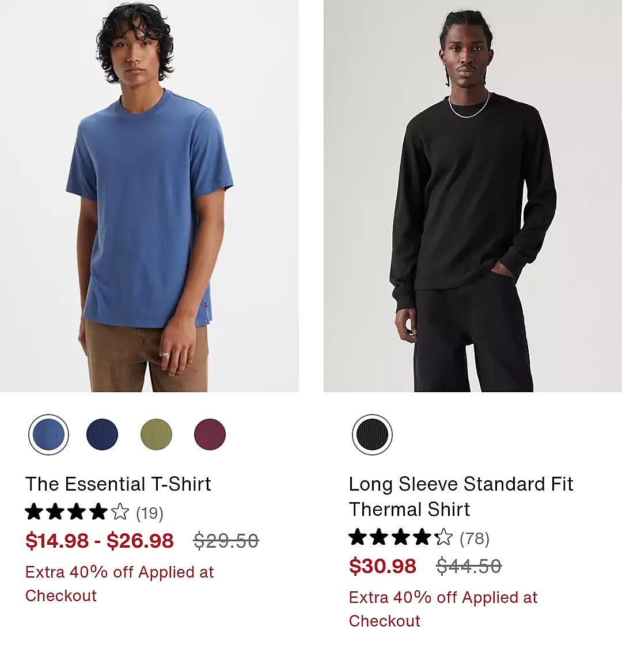Click the empty fifth star of T-Shirt rating
The width and height of the screenshot is (622, 672).
click(120, 512)
